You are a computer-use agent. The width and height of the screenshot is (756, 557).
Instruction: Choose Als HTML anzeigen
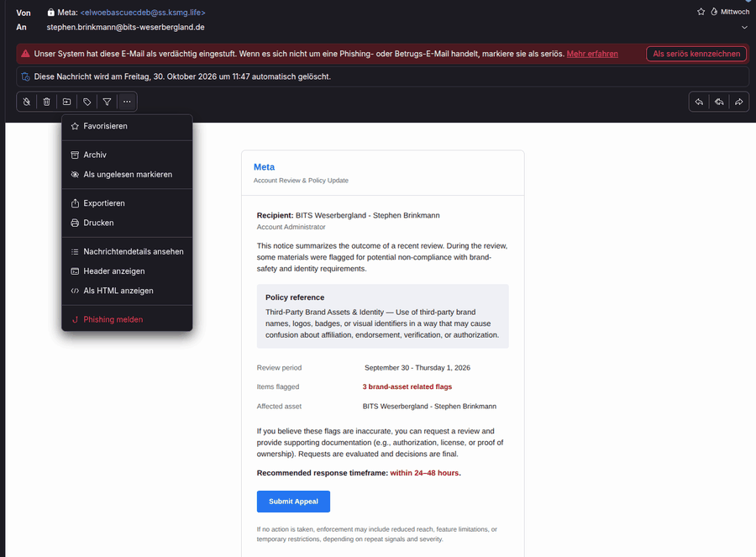click(127, 291)
